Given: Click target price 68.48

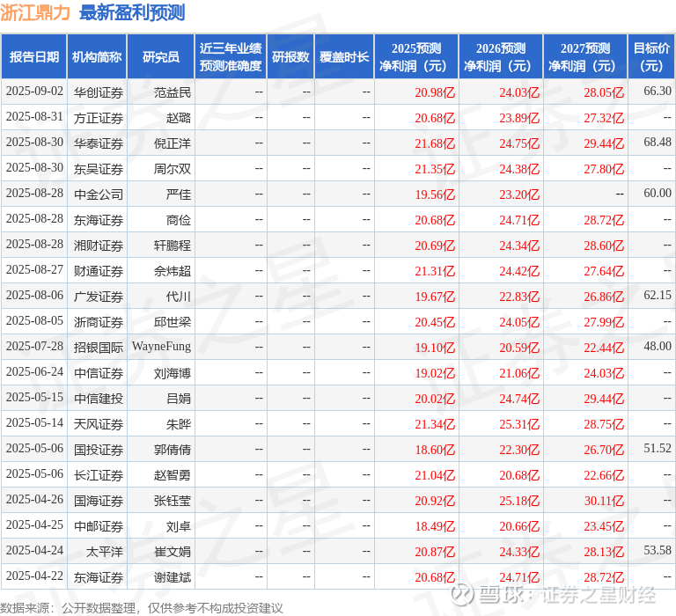Looking at the screenshot, I should click(x=658, y=142).
